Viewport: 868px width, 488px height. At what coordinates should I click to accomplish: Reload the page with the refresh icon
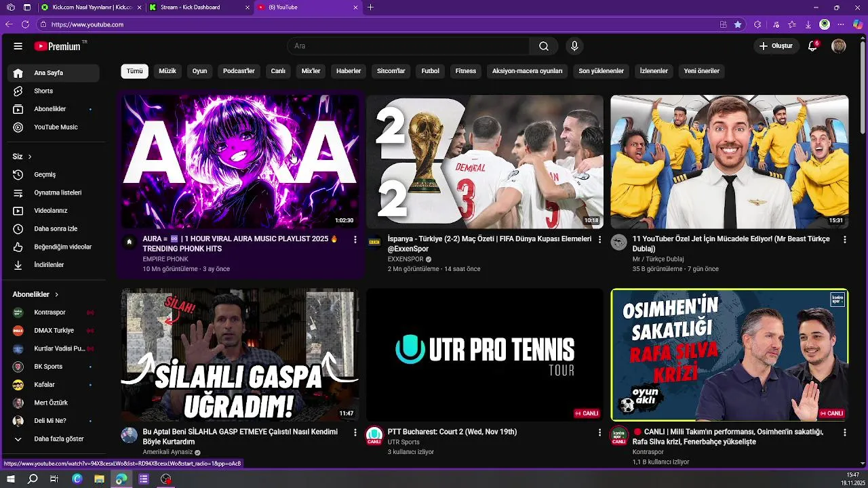coord(25,24)
